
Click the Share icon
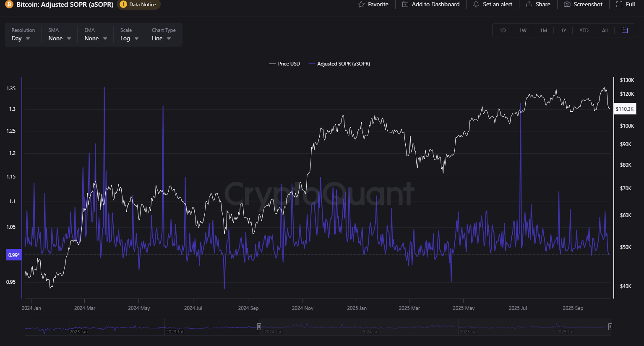tap(529, 4)
